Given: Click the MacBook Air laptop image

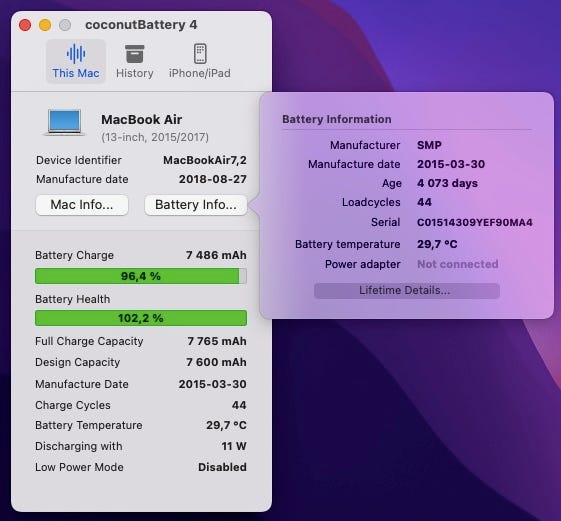Looking at the screenshot, I should (64, 122).
